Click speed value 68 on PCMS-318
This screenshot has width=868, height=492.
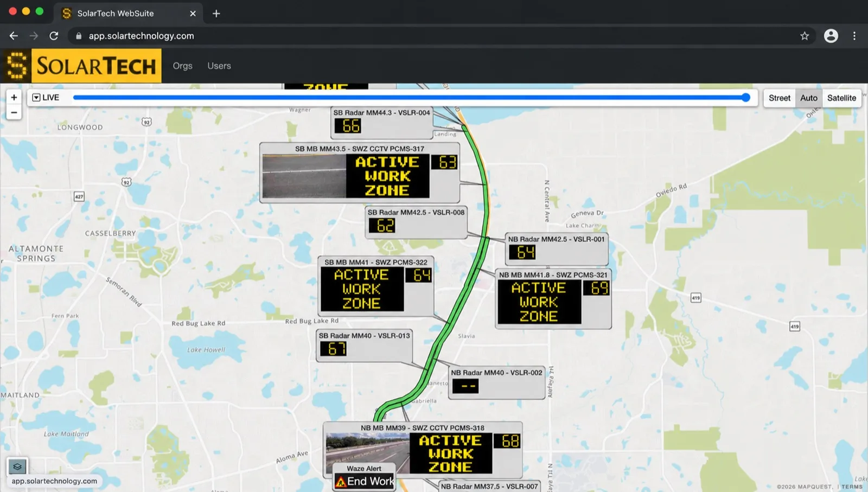[507, 441]
